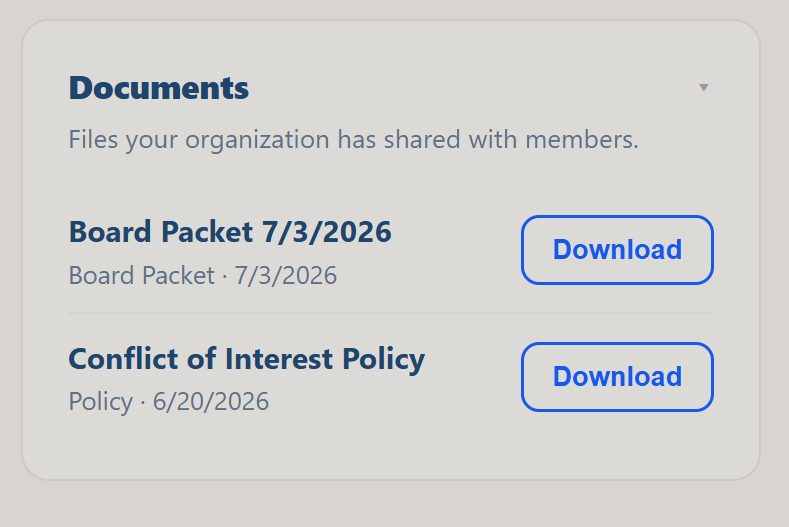
Task: Open the Board Packet 7/3/2026 title
Action: [230, 232]
